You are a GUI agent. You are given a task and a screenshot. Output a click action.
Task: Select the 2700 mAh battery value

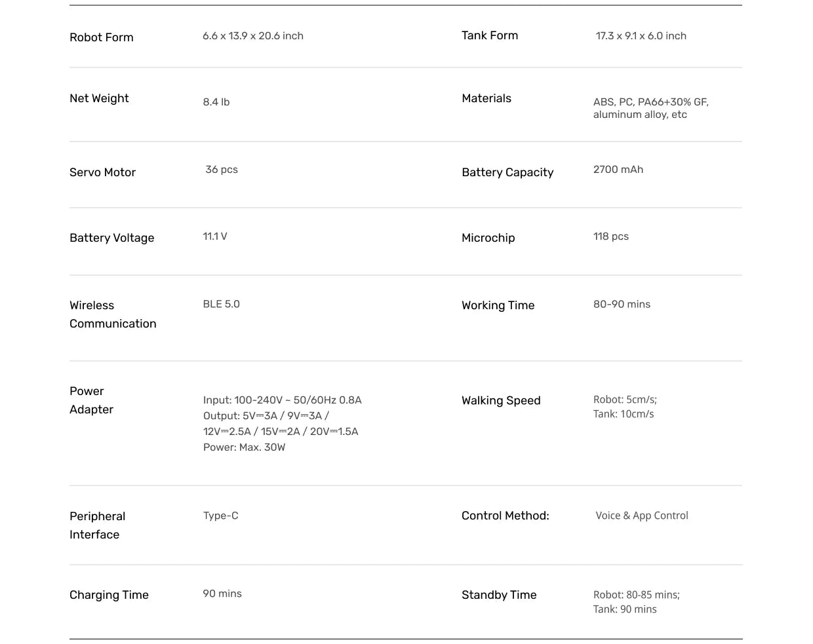pyautogui.click(x=618, y=170)
